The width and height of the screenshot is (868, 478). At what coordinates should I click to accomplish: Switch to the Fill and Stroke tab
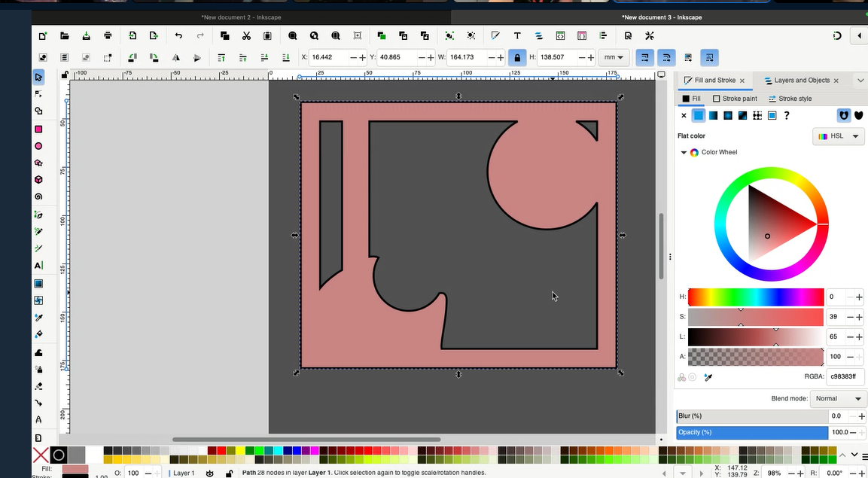coord(714,81)
